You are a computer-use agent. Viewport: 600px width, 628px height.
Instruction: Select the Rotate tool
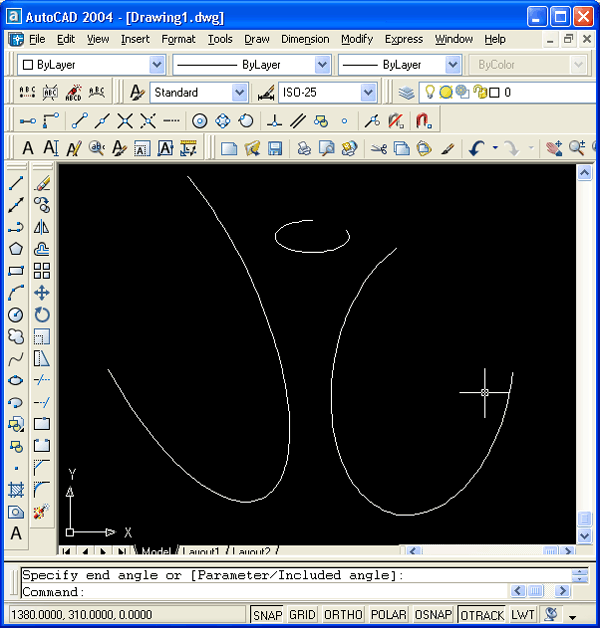click(42, 314)
